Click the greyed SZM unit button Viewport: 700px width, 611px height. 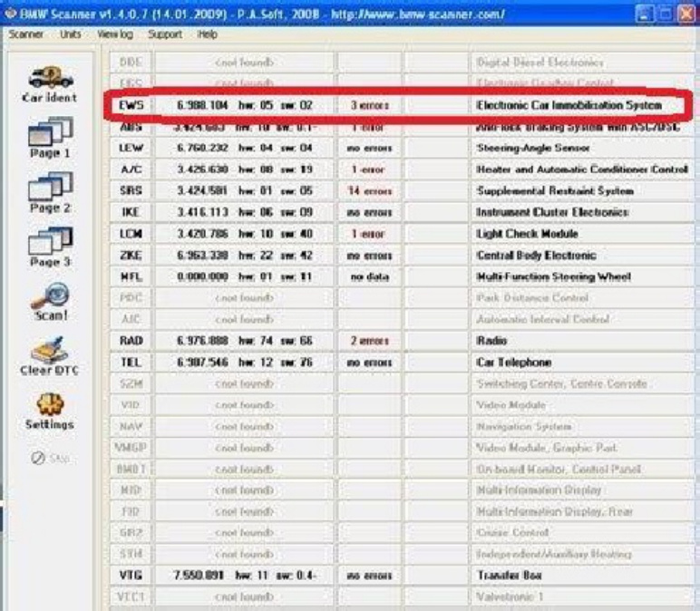tap(131, 383)
